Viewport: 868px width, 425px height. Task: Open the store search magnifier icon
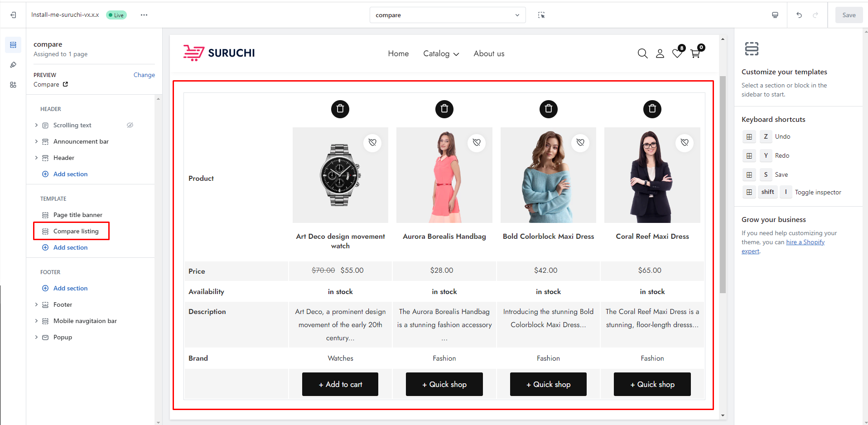pyautogui.click(x=642, y=53)
